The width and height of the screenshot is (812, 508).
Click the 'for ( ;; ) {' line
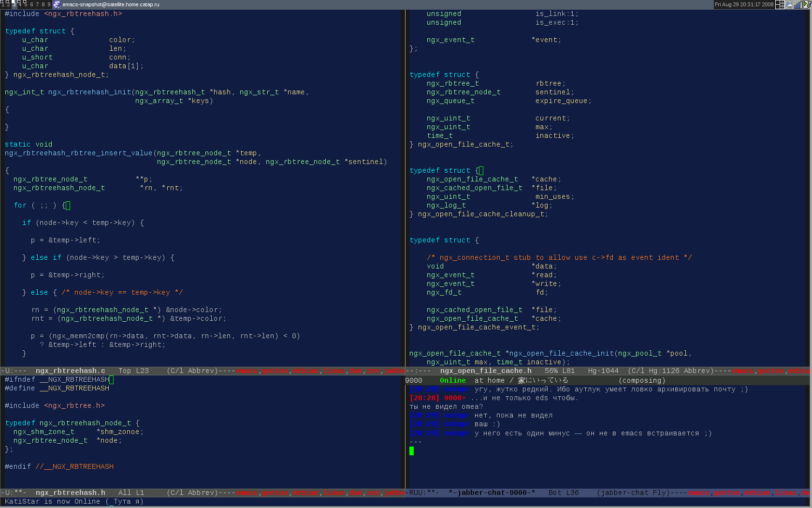42,206
